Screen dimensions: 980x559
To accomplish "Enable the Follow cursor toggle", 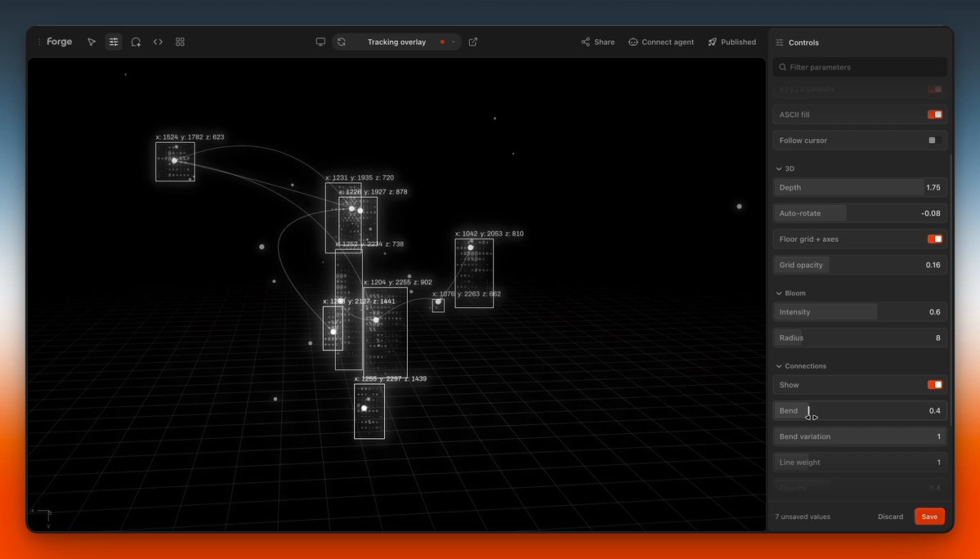I will [935, 141].
